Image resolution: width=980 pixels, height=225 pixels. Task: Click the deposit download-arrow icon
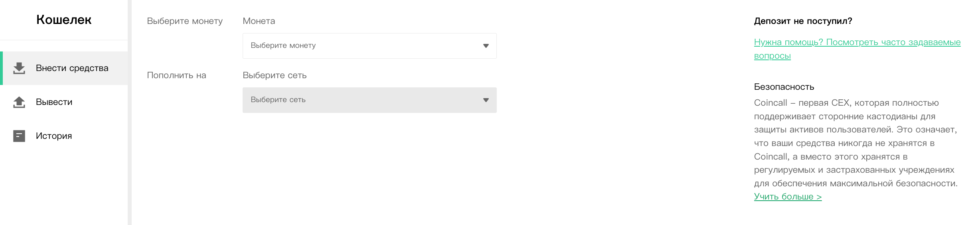pos(19,68)
